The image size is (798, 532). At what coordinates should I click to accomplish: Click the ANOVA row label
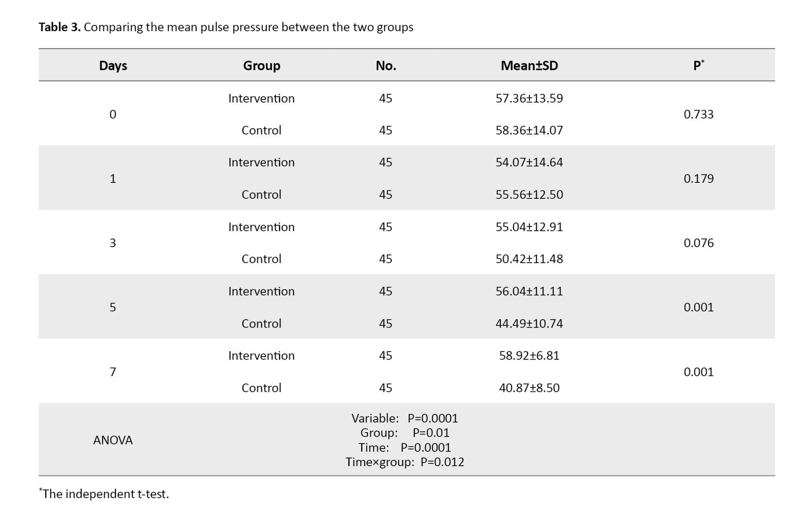coord(113,440)
